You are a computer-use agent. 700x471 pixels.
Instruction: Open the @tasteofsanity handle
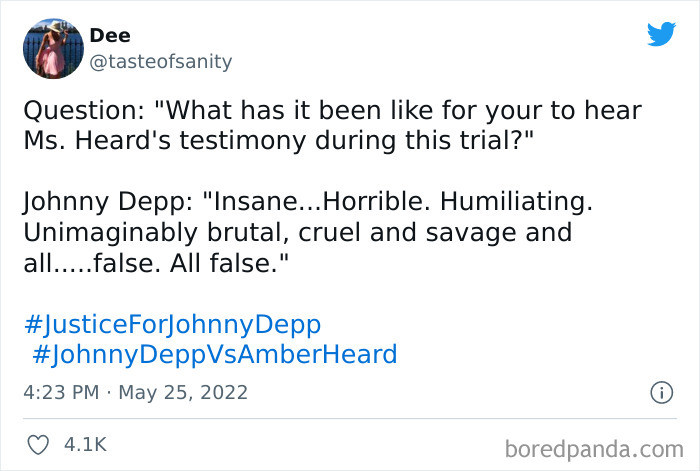[161, 62]
